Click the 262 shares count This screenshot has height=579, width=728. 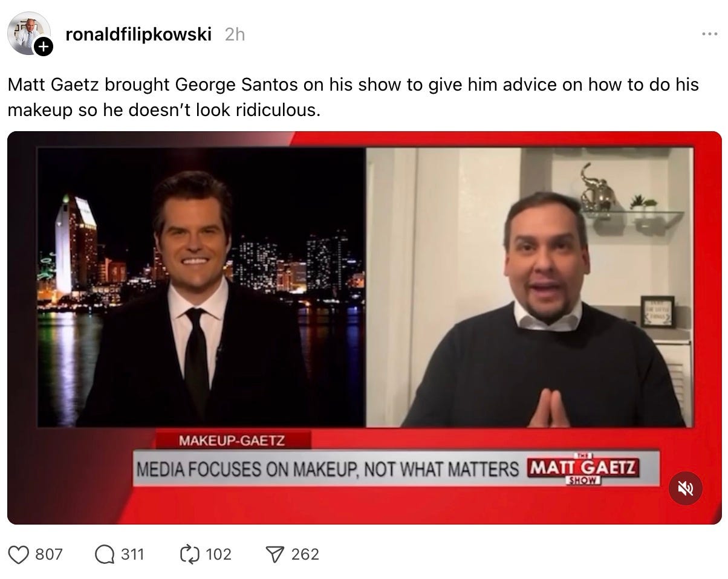(305, 554)
